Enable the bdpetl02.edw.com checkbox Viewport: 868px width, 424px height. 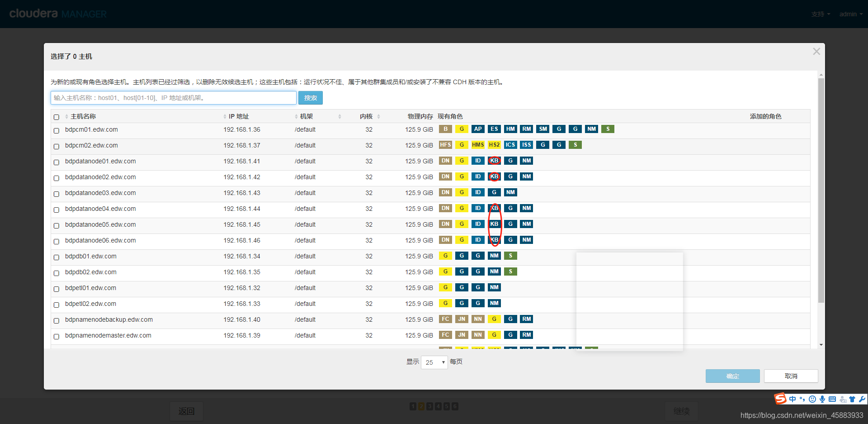click(57, 305)
